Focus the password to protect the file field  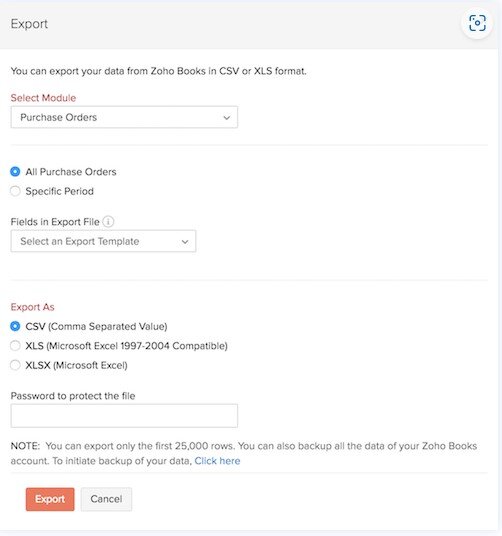click(124, 416)
